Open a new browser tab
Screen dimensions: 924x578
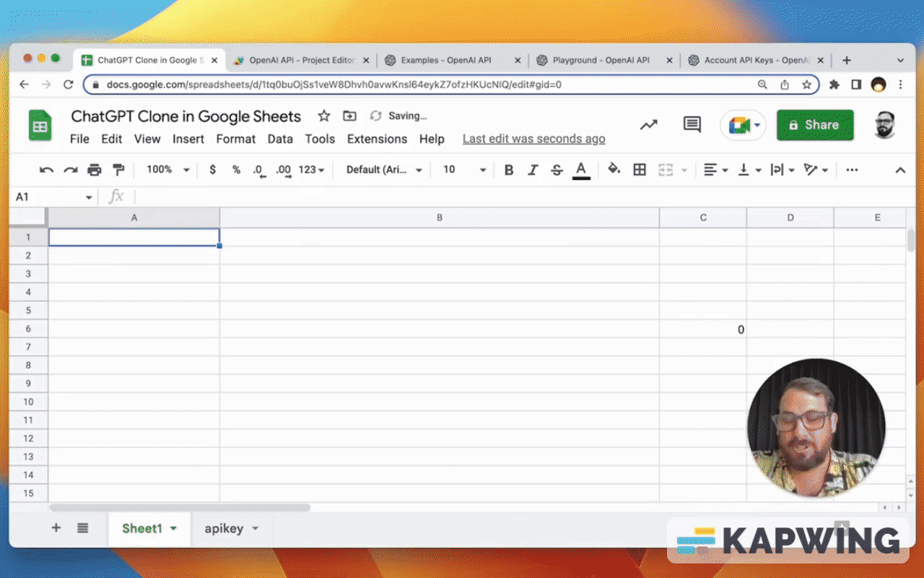click(x=847, y=61)
